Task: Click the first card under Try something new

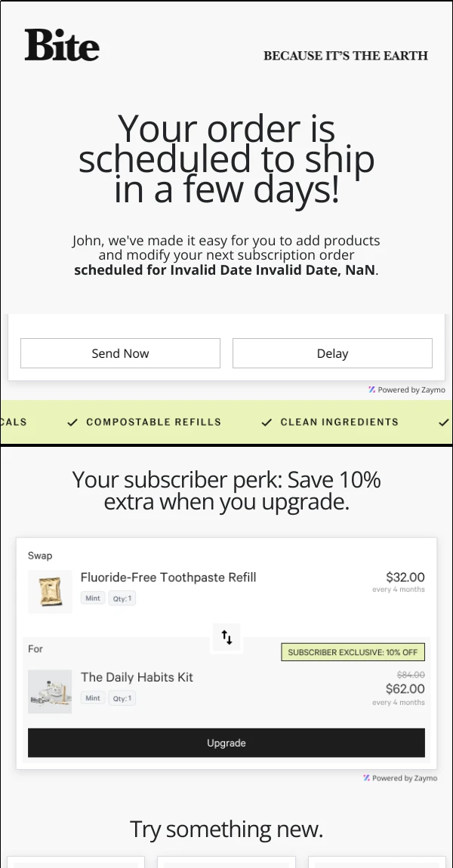Action: coord(75,864)
